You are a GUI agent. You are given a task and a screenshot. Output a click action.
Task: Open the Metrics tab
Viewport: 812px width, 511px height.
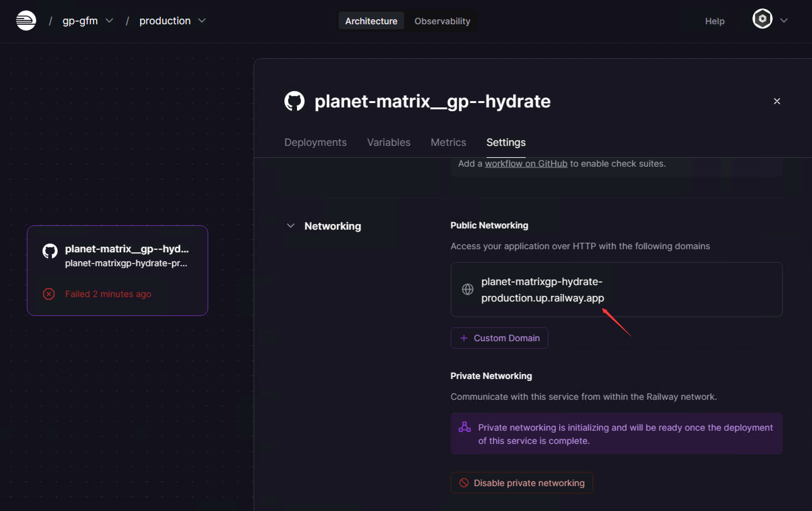[448, 142]
